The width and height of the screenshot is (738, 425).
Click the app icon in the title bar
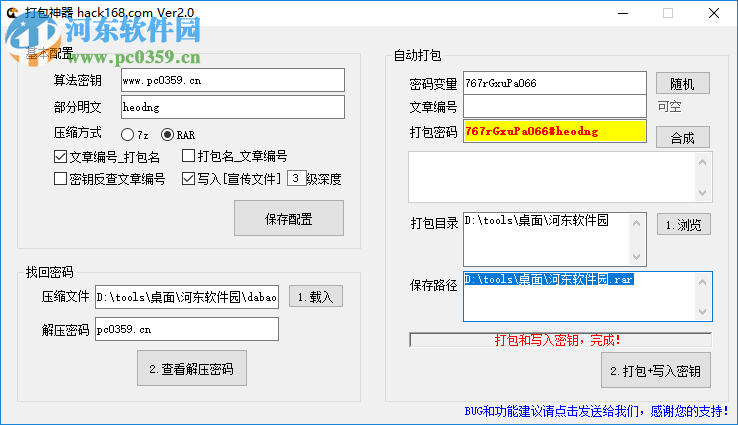coord(13,13)
